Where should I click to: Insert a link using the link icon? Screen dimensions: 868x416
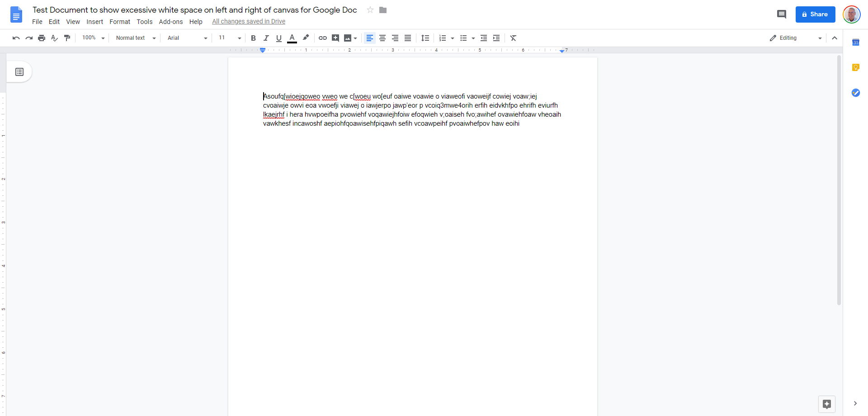coord(322,38)
